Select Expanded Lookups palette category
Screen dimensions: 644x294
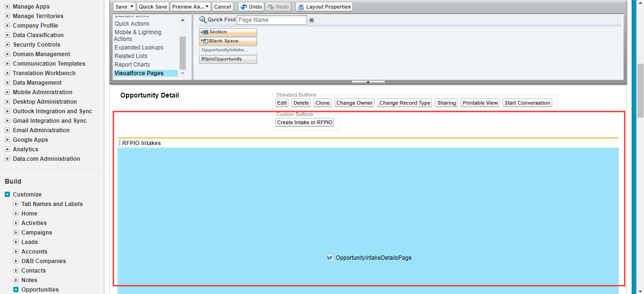click(139, 48)
